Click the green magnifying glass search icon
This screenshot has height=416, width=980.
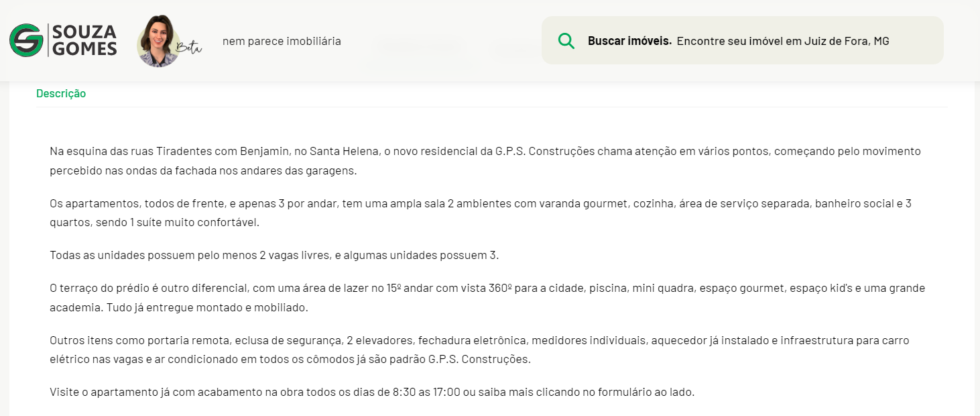(566, 41)
